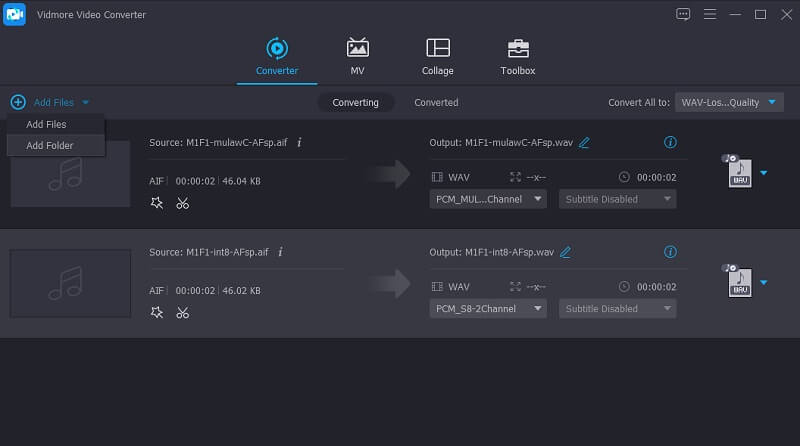The width and height of the screenshot is (800, 446).
Task: Click scissors cut icon for M1F1-mulawC-AFsp.aif
Action: point(182,203)
